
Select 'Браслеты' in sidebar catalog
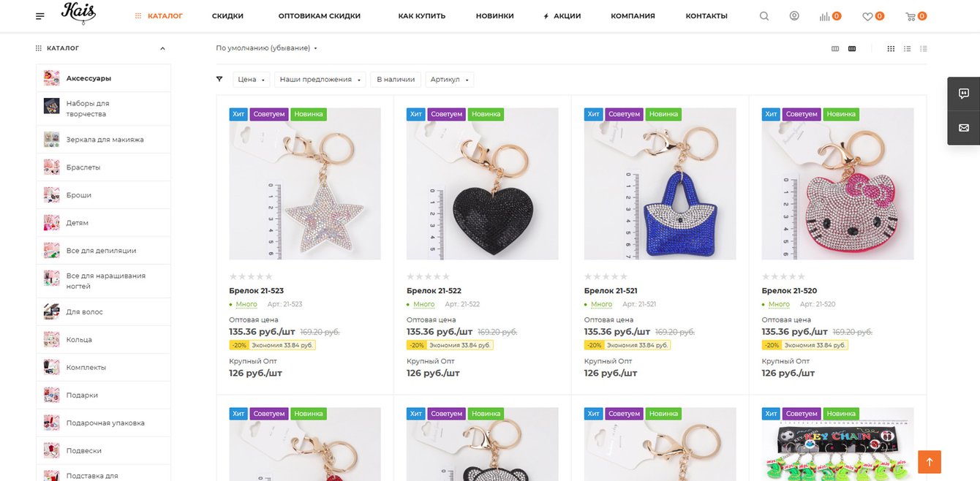(83, 167)
